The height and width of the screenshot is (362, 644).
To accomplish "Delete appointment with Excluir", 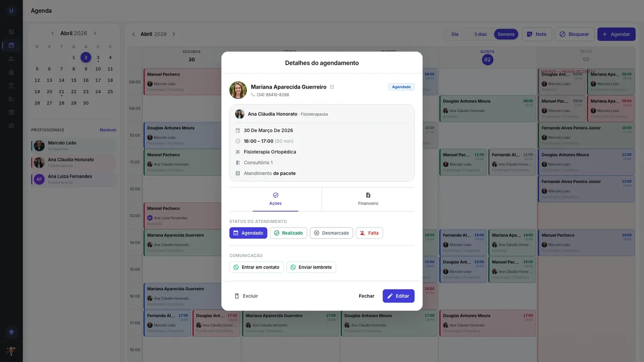I will point(246,296).
